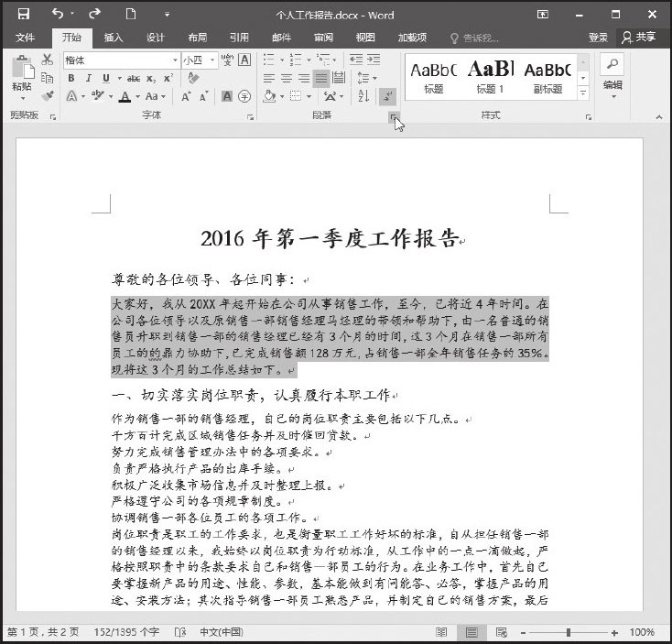The image size is (672, 644).
Task: Open the 文件 tab
Action: coord(25,38)
